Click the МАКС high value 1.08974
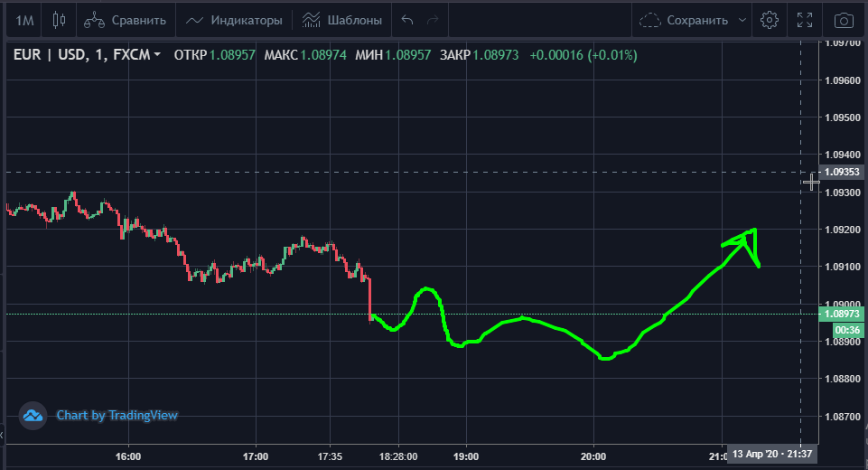Viewport: 868px width, 470px height. (x=323, y=55)
